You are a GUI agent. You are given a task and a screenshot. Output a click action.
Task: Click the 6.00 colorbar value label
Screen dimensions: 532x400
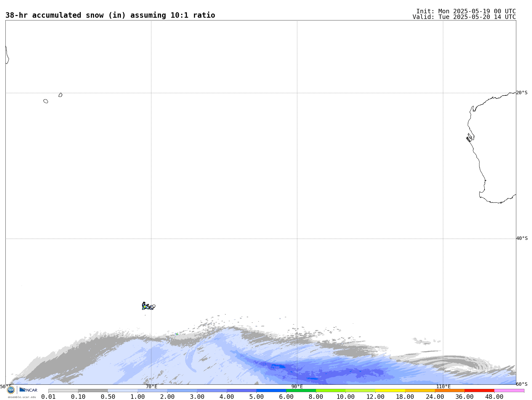pyautogui.click(x=286, y=397)
